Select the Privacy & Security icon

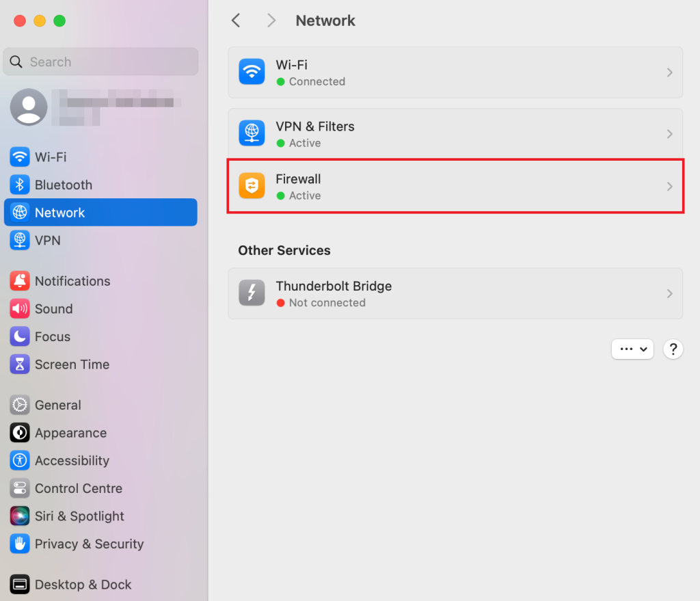click(x=18, y=544)
